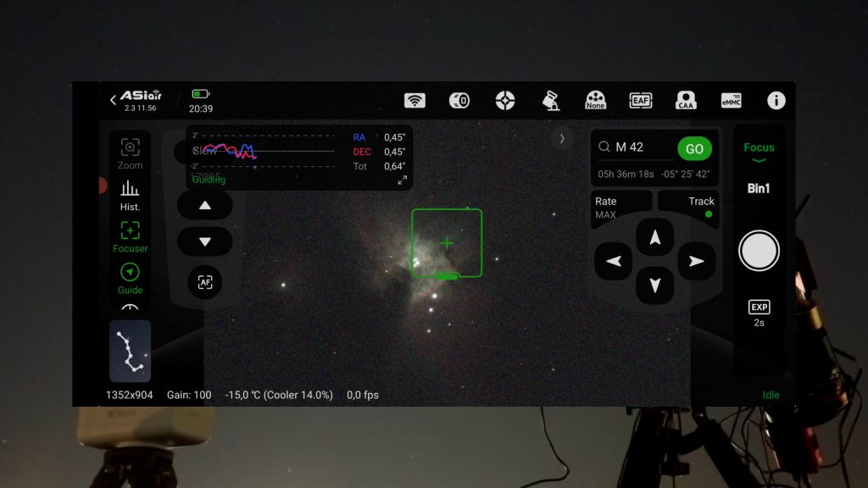Screen dimensions: 868x488
Task: Slew the mount right with arrow
Action: (x=697, y=261)
